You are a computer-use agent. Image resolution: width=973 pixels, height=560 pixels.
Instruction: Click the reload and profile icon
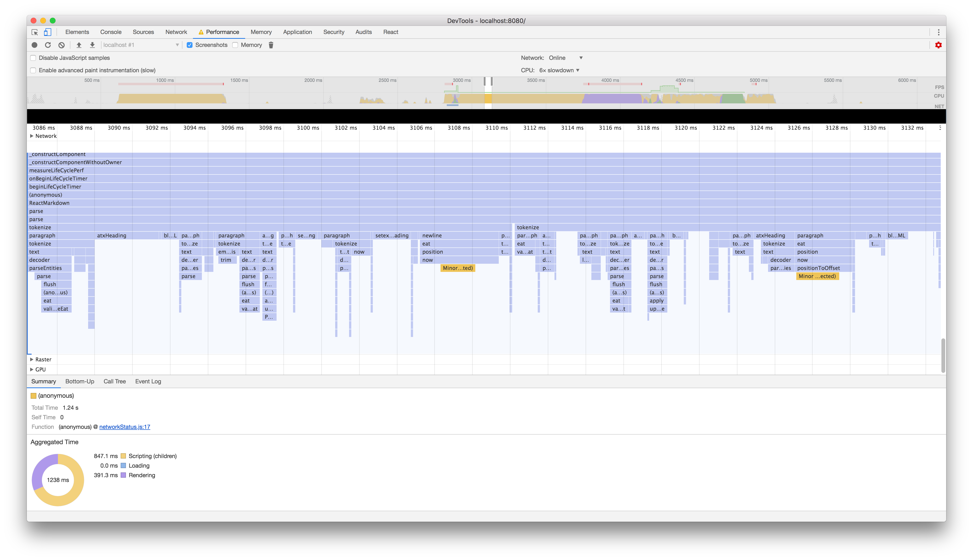[48, 45]
